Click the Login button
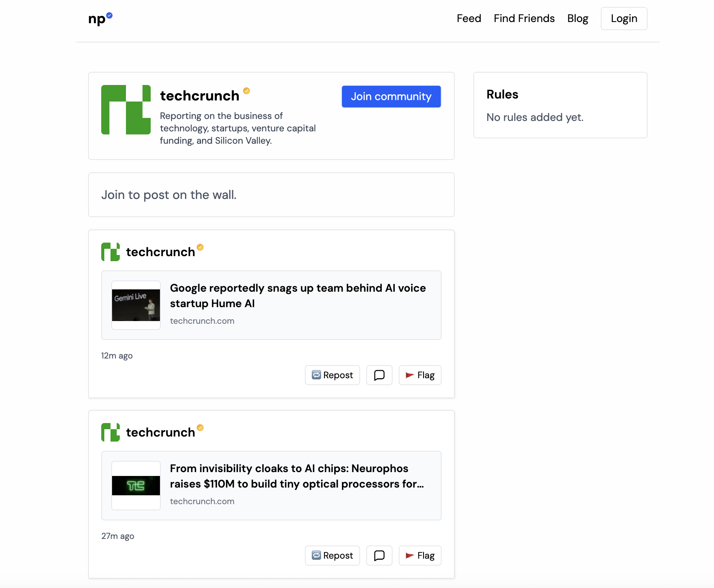Viewport: 714px width, 588px height. pyautogui.click(x=624, y=19)
